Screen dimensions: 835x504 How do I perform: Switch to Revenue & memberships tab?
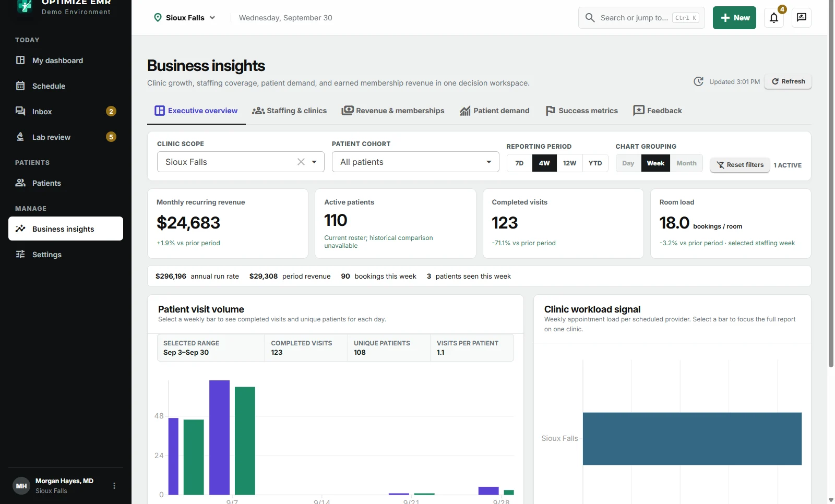point(393,111)
